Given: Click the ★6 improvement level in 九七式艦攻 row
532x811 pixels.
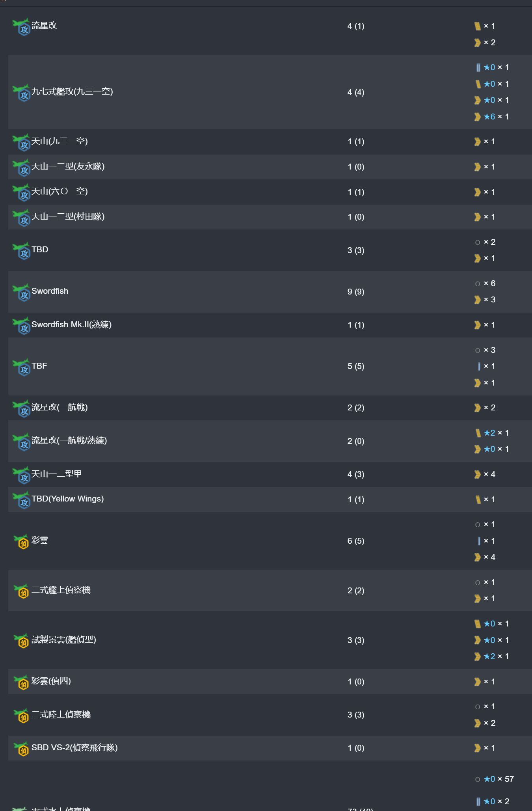Looking at the screenshot, I should [489, 117].
